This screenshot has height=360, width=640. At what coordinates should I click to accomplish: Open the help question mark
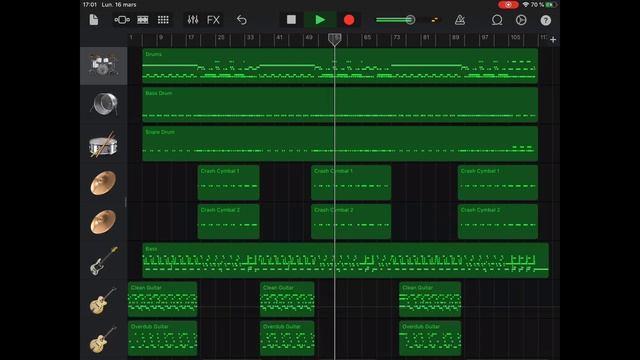(x=546, y=20)
